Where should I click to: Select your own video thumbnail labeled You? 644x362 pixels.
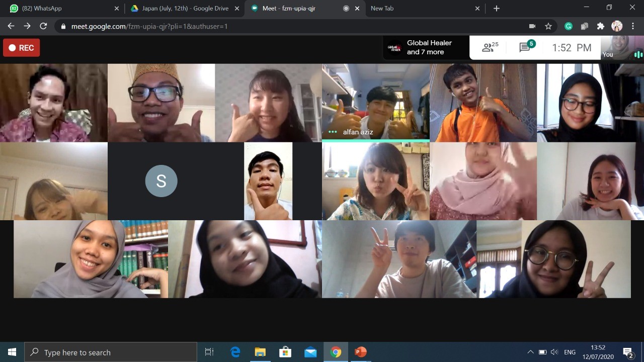622,48
